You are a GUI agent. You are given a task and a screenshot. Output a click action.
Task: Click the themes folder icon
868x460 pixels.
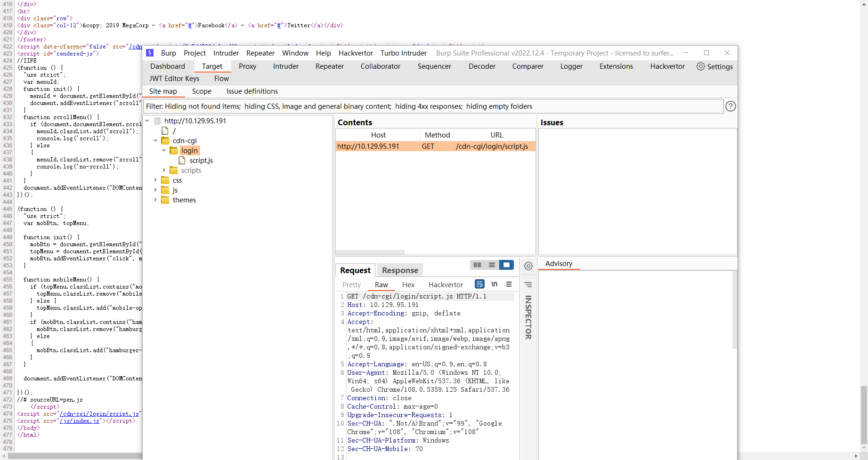click(165, 200)
